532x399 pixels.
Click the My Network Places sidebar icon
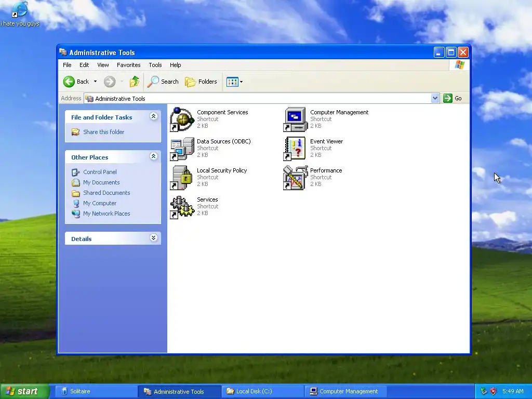(x=76, y=214)
